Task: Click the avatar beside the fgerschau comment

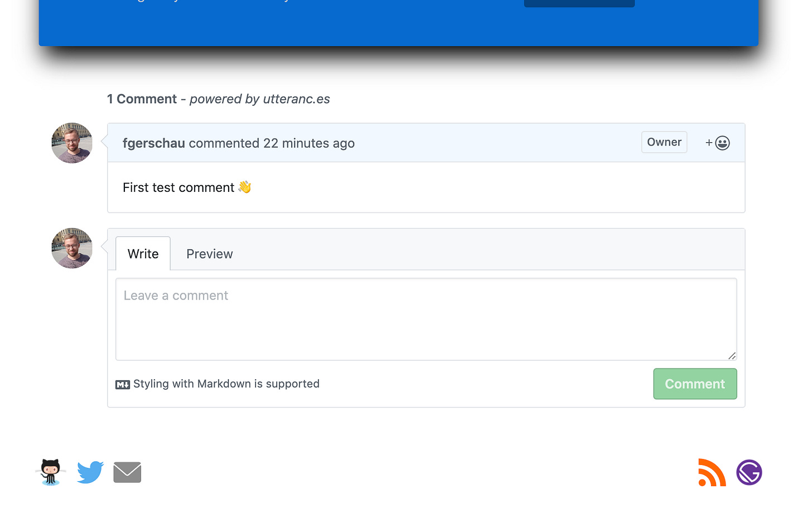Action: pos(72,143)
